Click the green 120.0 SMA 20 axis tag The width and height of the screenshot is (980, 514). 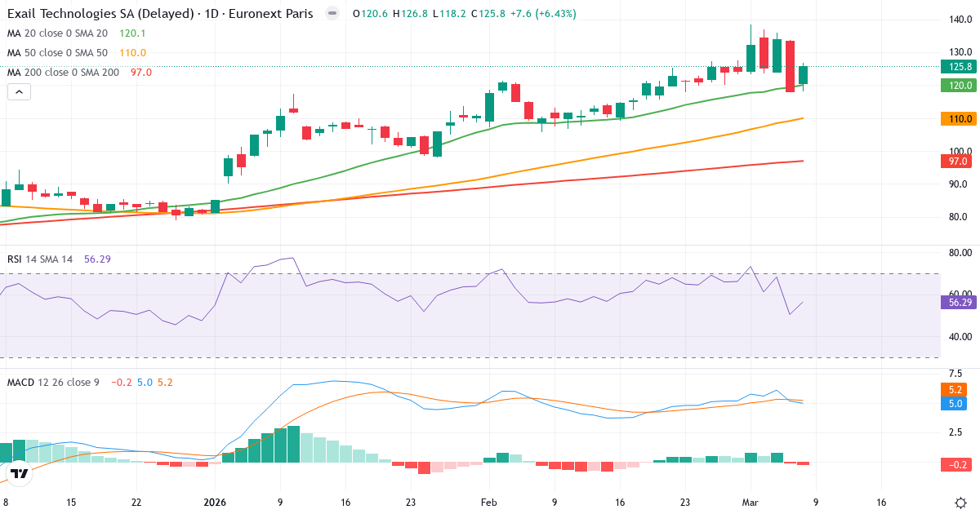point(956,86)
